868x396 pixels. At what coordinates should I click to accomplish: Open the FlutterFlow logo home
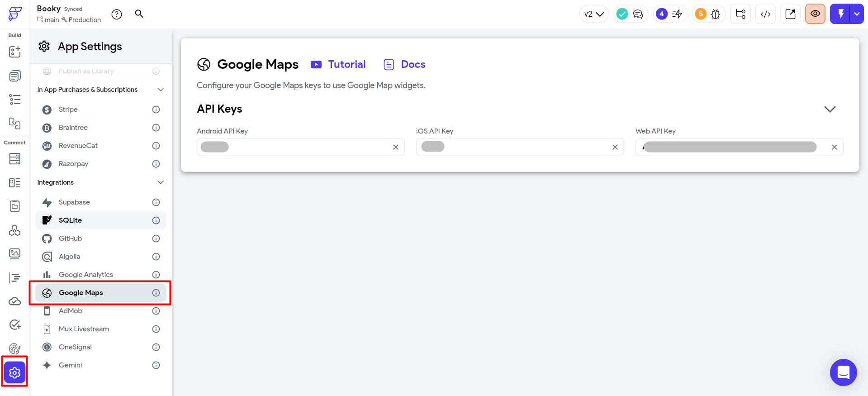[15, 14]
